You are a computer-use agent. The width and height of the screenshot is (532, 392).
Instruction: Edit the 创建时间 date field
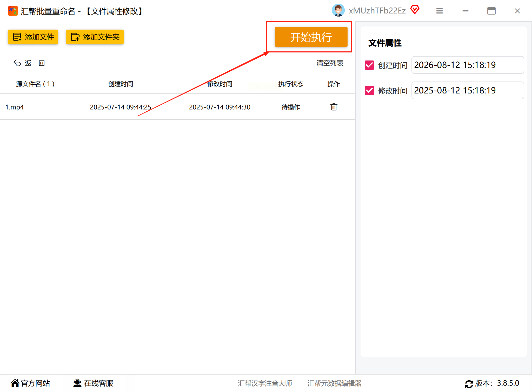(467, 65)
